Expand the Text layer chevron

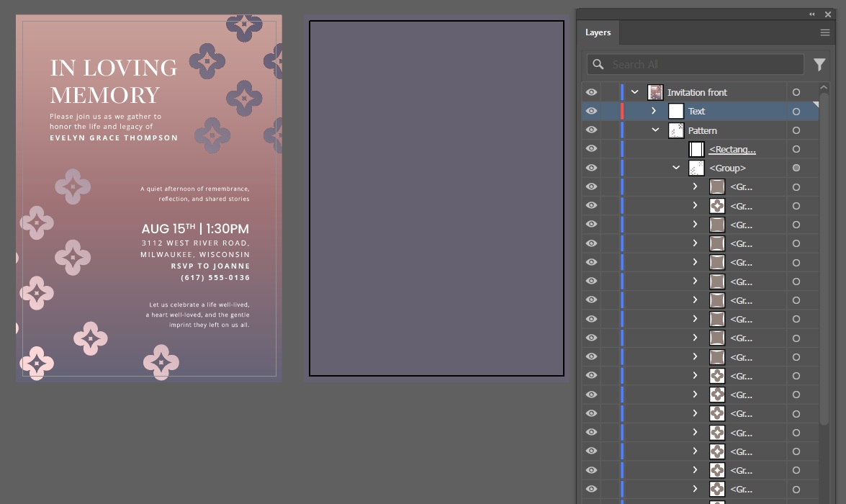(654, 112)
